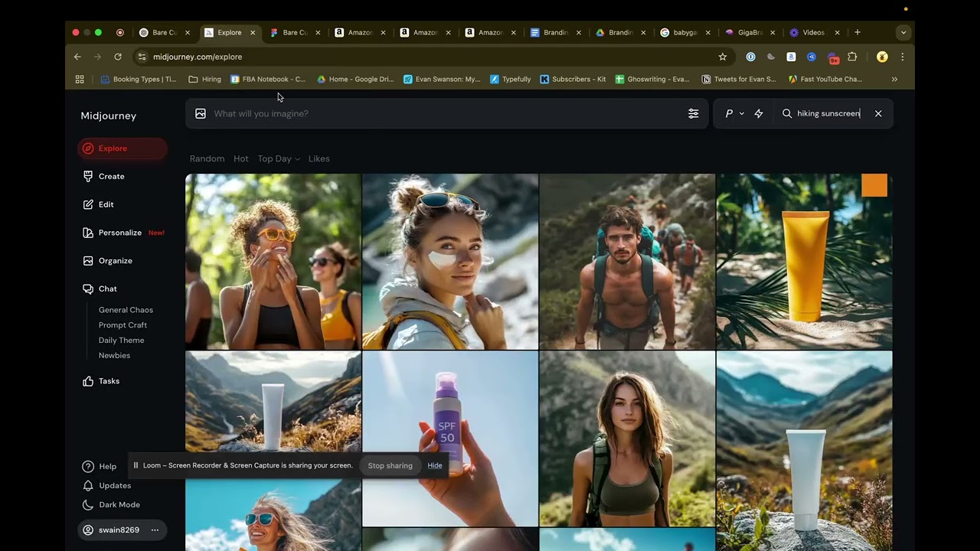
Task: Open the Newbies chat room
Action: 114,356
